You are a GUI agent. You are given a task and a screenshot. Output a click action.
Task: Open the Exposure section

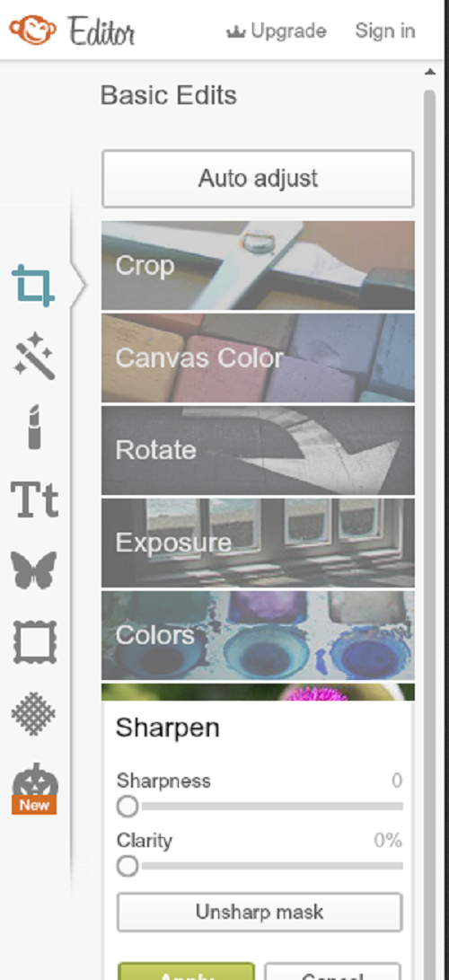(258, 543)
